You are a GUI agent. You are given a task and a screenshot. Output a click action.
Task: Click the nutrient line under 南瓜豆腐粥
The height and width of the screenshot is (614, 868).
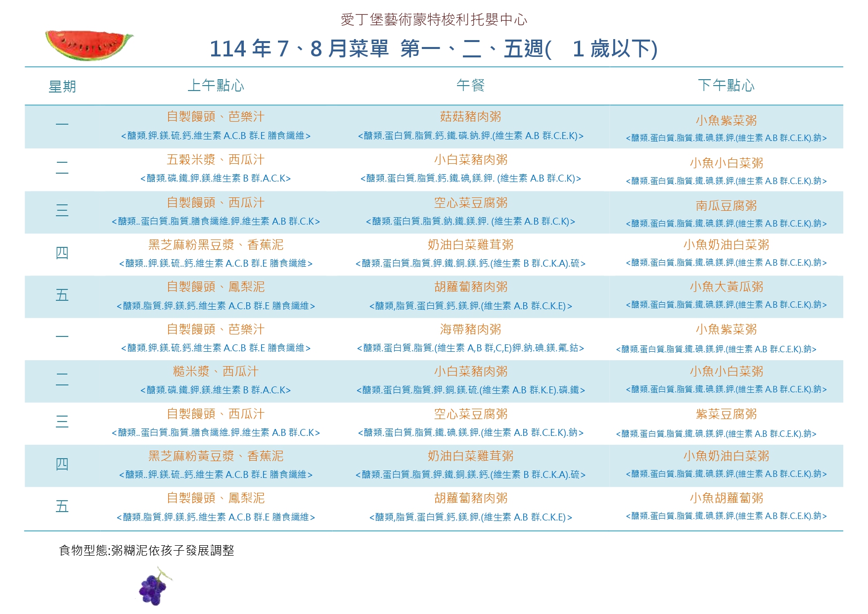[726, 224]
